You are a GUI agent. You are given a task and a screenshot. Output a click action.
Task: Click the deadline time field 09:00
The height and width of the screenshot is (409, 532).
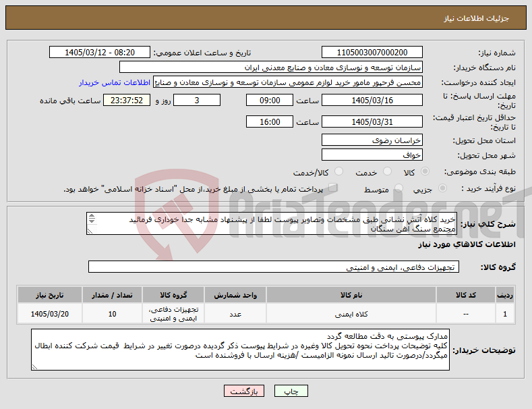[270, 100]
